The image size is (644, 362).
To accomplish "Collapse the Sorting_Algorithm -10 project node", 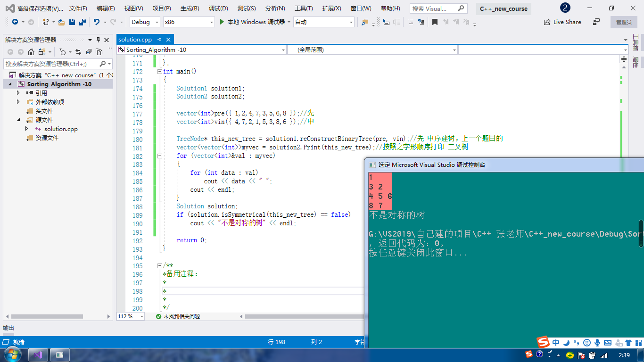I will [10, 84].
